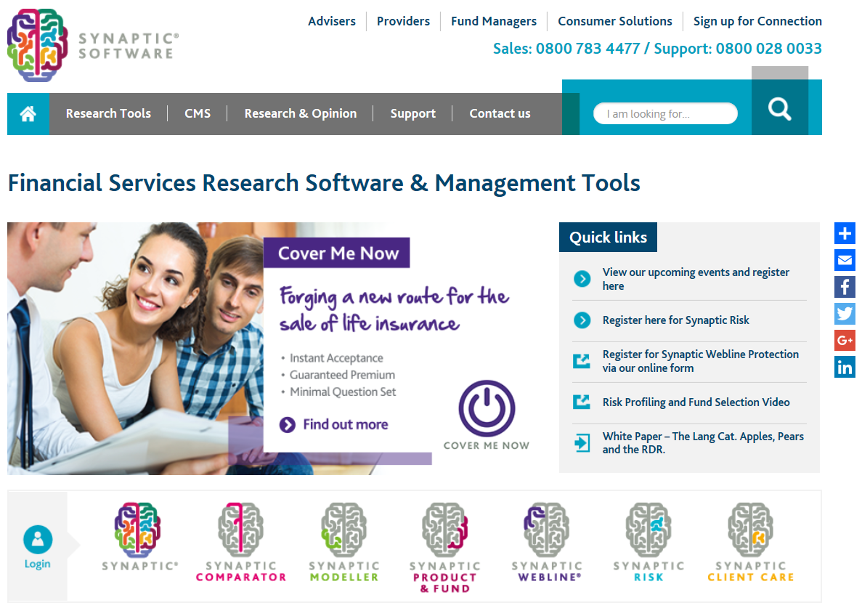Screen dimensions: 862x616
Task: Select the Fund Managers top link
Action: coord(494,22)
